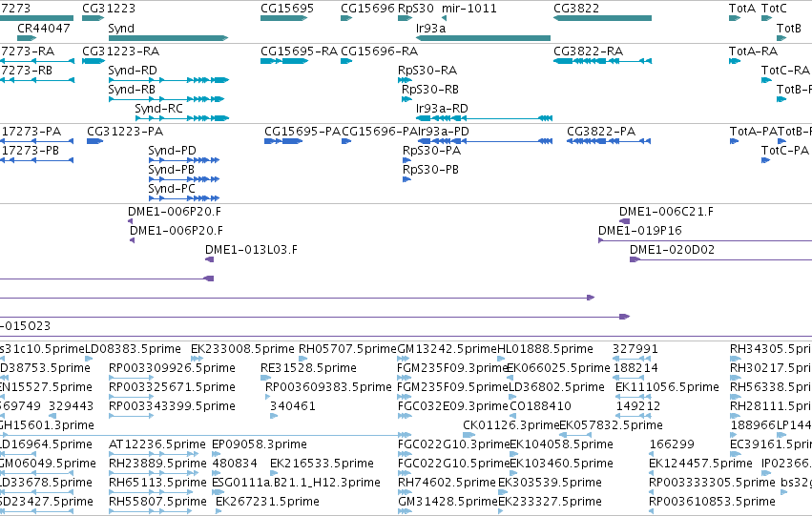
Task: Open the CG3822 gene label
Action: (576, 9)
